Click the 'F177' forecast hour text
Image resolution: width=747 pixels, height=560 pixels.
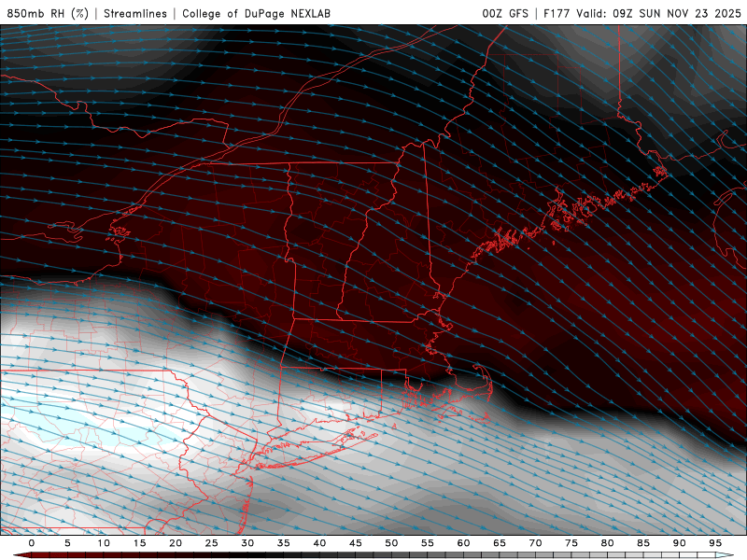pyautogui.click(x=557, y=13)
